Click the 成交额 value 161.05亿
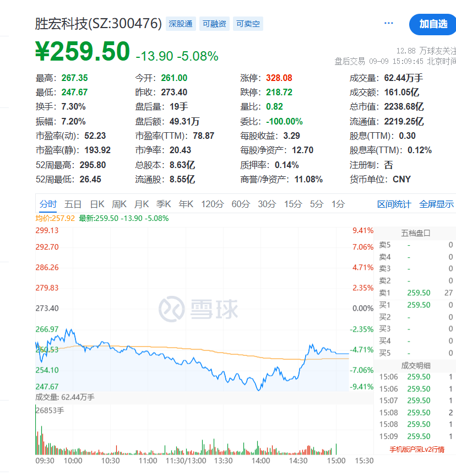 [401, 93]
